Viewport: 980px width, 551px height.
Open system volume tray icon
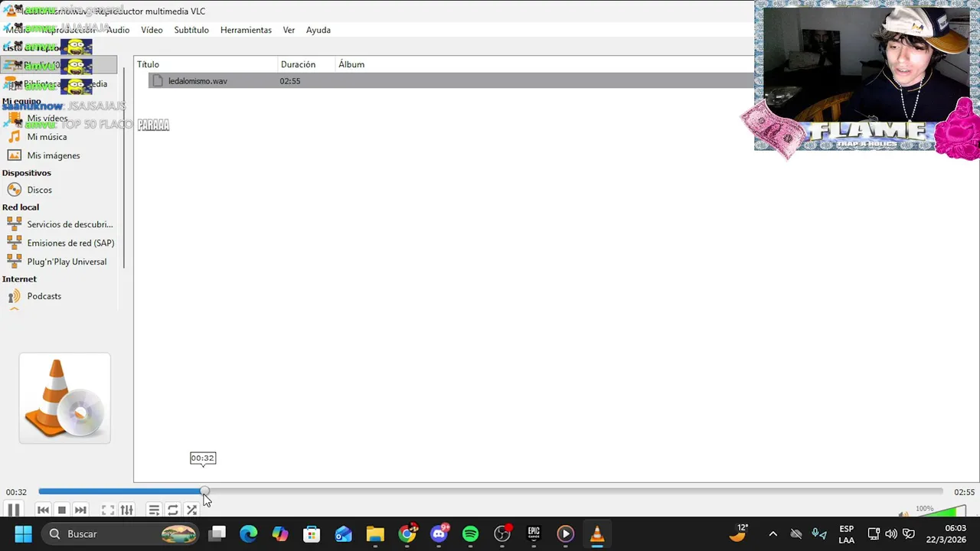tap(891, 534)
